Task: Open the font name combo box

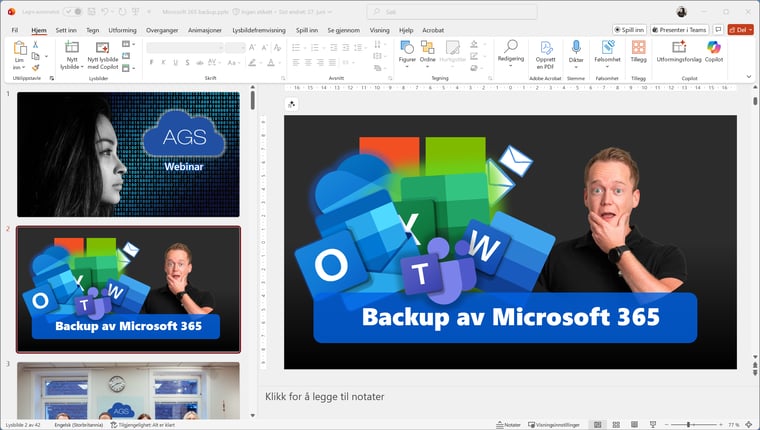Action: click(x=185, y=48)
